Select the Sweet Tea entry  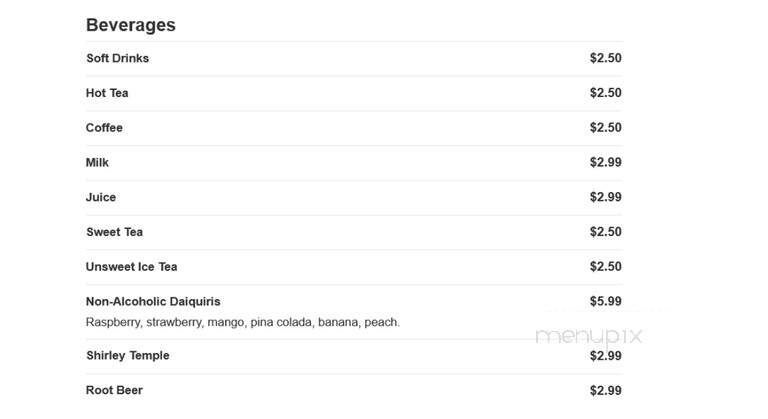point(115,232)
